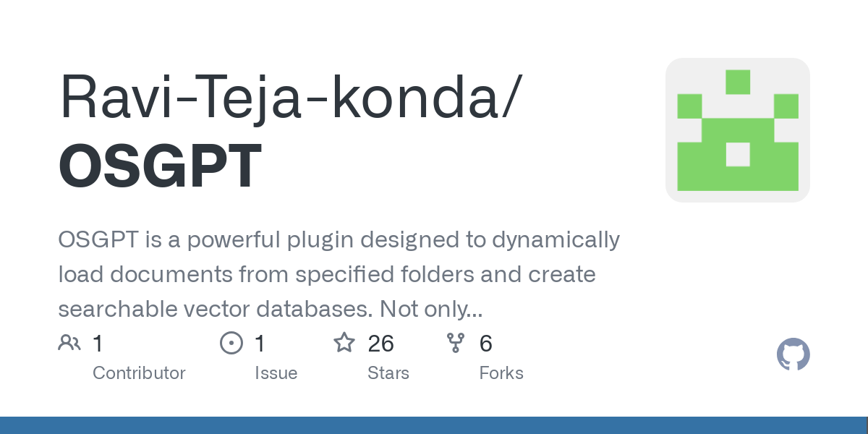Click the contributors people icon
This screenshot has height=434, width=868.
69,343
